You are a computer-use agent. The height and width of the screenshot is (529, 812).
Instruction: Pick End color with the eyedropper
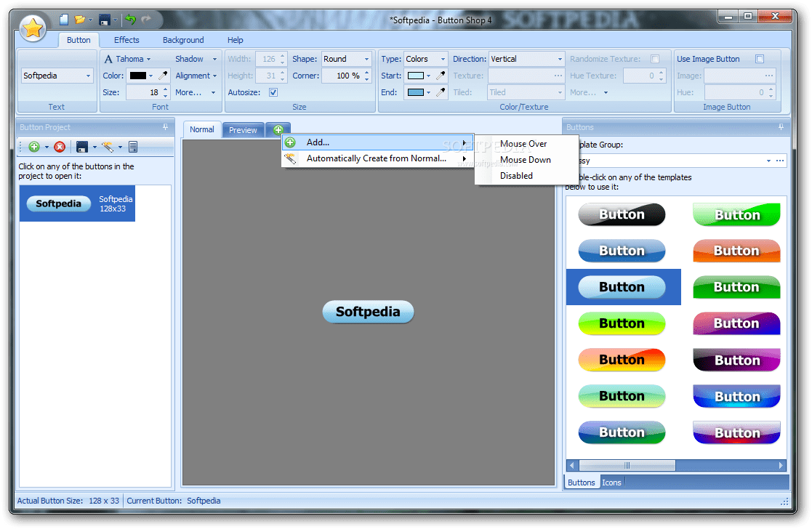(x=441, y=92)
